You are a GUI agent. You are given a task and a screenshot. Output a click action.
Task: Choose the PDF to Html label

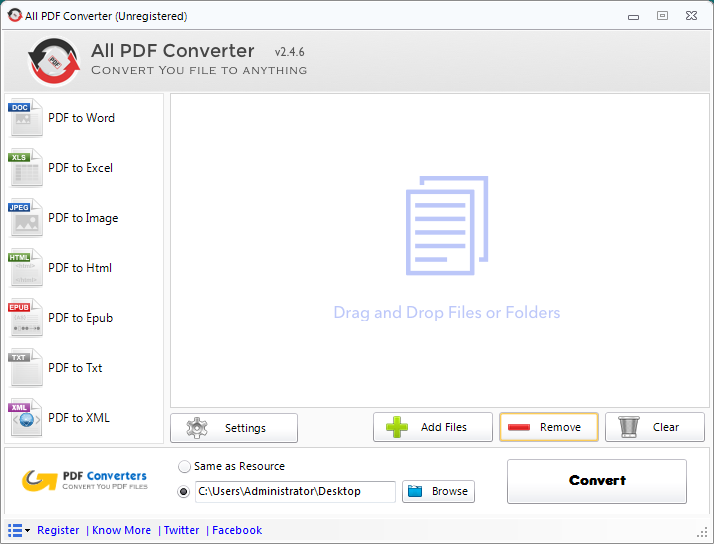(x=80, y=268)
